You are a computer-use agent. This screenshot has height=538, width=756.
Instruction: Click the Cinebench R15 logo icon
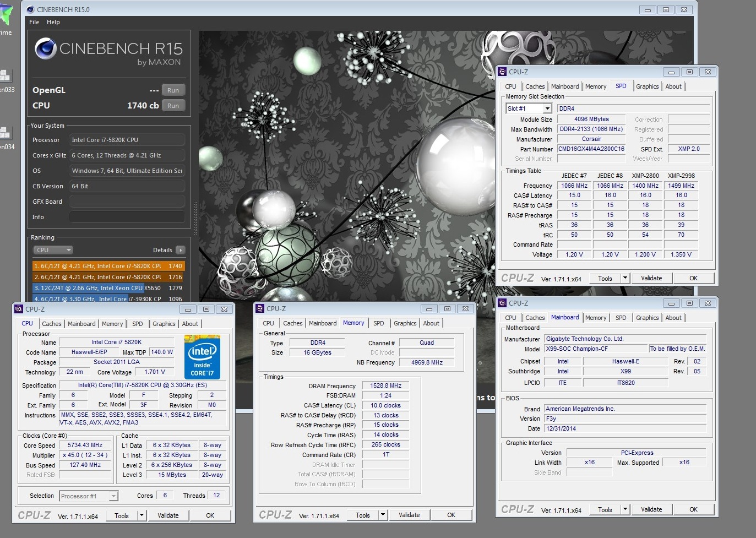click(46, 49)
